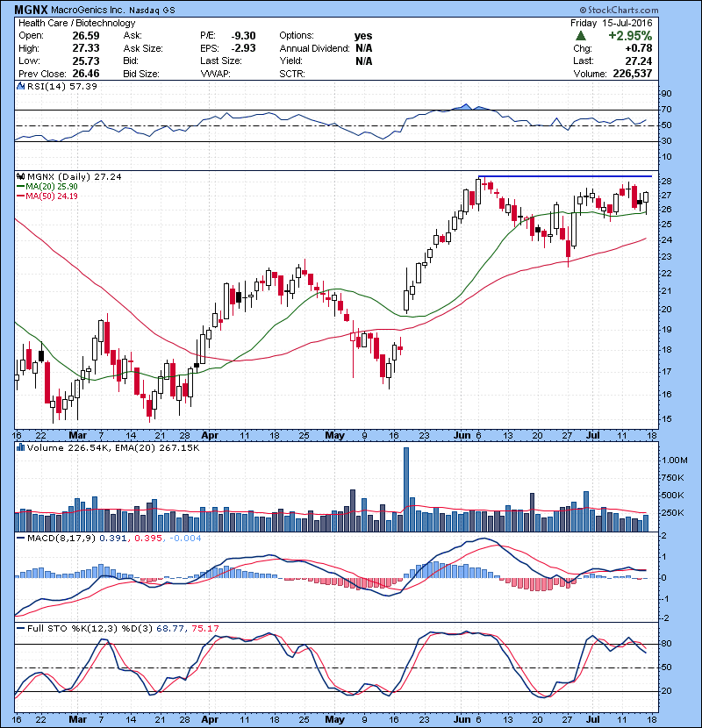Click the date 'Friday 15-Jul-2016'
Screen dimensions: 702x728
pyautogui.click(x=612, y=23)
